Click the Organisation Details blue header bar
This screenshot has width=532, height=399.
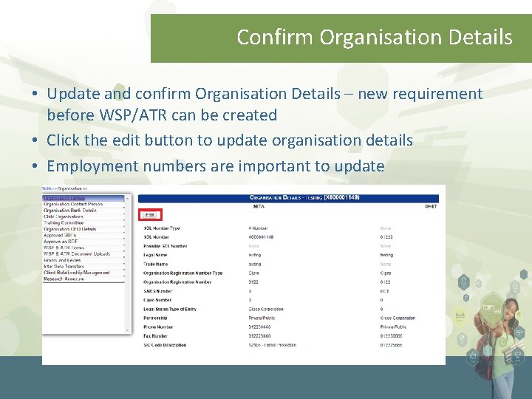(x=288, y=198)
